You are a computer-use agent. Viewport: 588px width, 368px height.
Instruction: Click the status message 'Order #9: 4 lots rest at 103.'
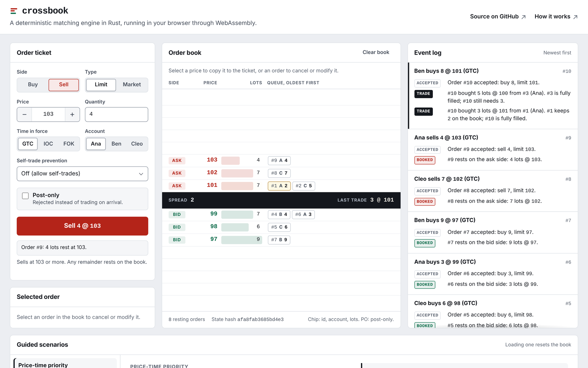[x=82, y=248]
